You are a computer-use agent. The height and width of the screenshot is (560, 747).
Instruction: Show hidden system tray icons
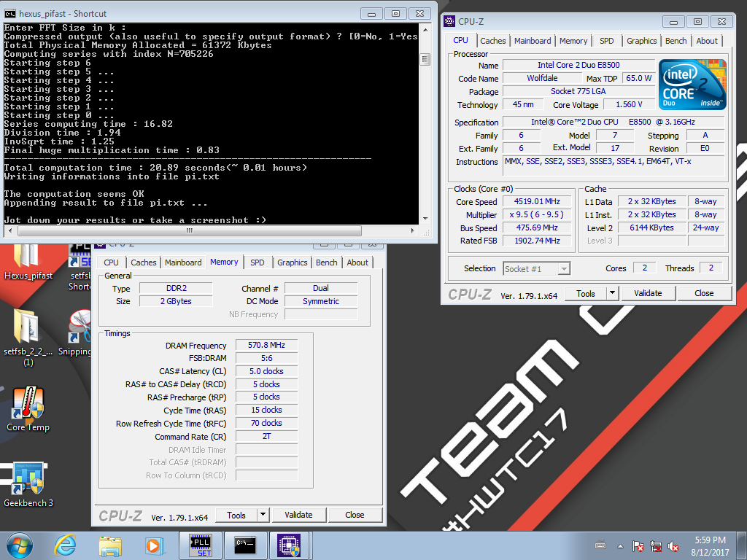tap(620, 546)
